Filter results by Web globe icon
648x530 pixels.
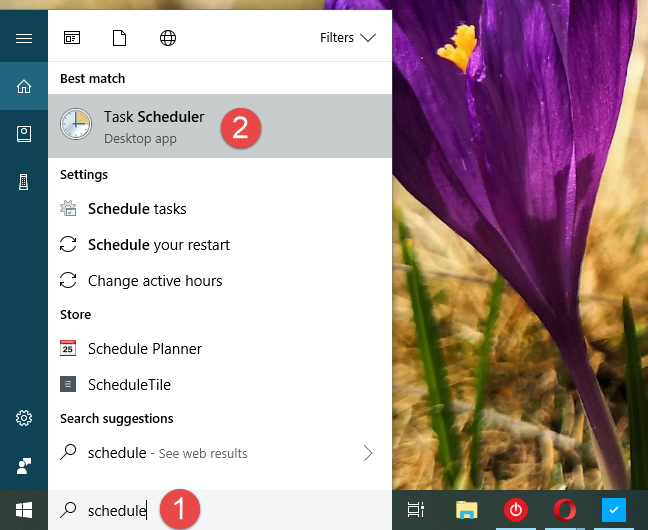click(x=168, y=38)
